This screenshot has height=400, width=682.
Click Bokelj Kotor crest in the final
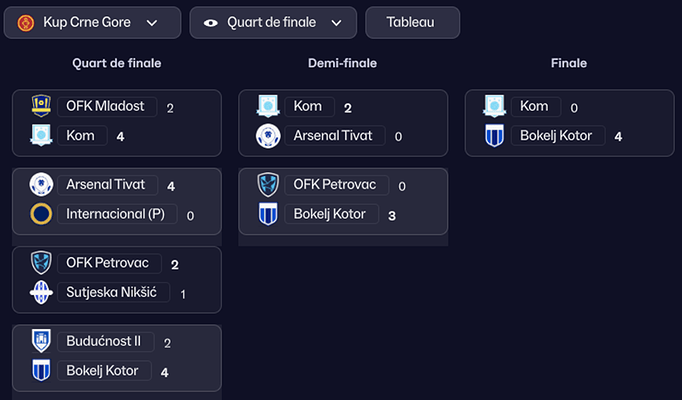point(494,135)
